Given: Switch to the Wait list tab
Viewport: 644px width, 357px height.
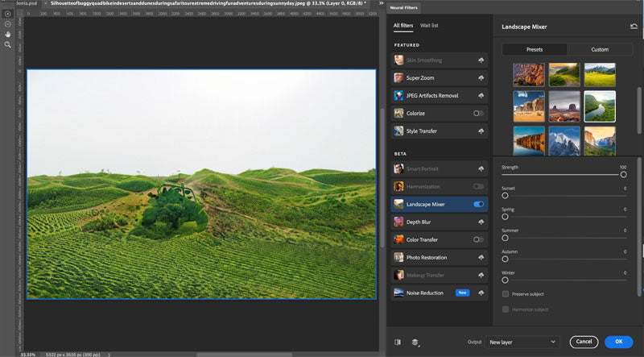Looking at the screenshot, I should (429, 26).
